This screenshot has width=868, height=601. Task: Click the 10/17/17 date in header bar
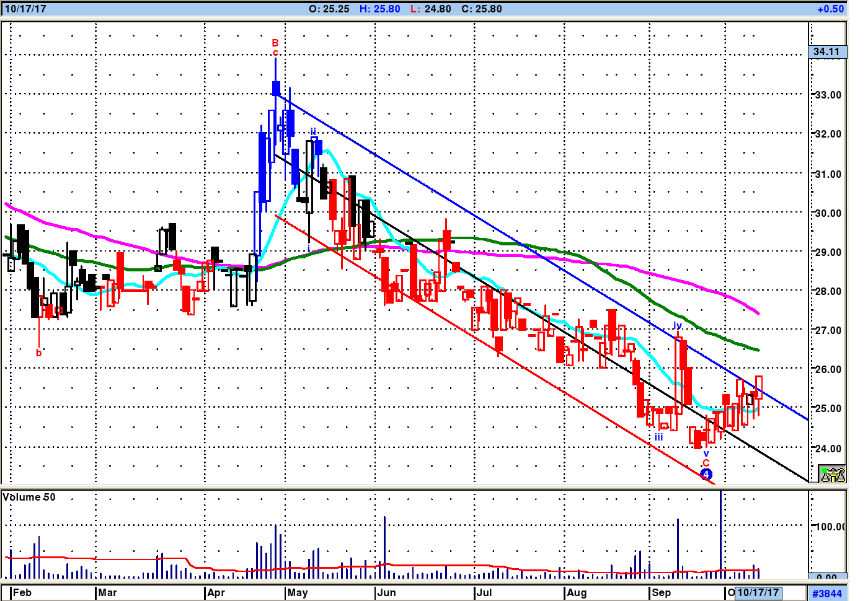(25, 9)
